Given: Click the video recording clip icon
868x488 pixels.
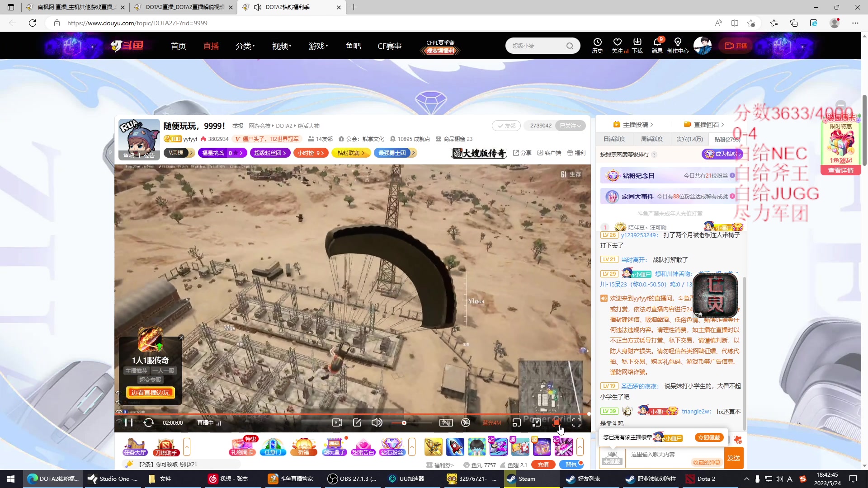Looking at the screenshot, I should [x=337, y=422].
